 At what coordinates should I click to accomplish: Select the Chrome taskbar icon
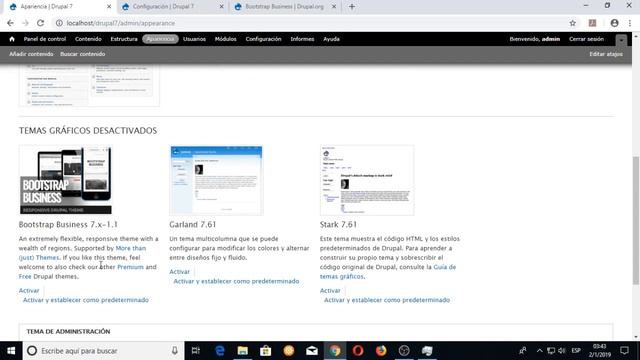tap(335, 351)
